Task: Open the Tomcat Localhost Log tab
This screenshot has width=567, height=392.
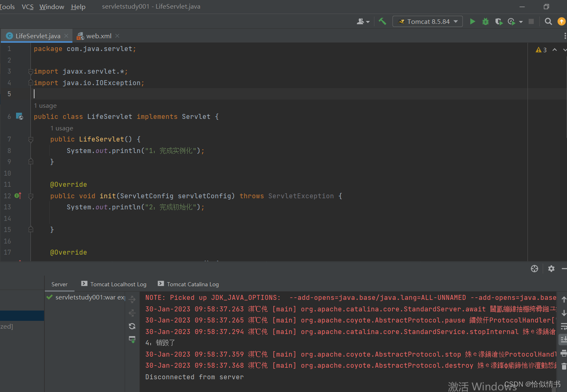Action: (x=114, y=284)
